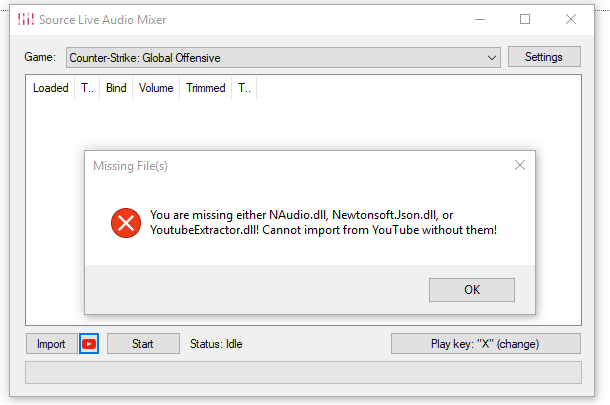This screenshot has height=405, width=610.
Task: Click the Trimmed column header
Action: (205, 88)
